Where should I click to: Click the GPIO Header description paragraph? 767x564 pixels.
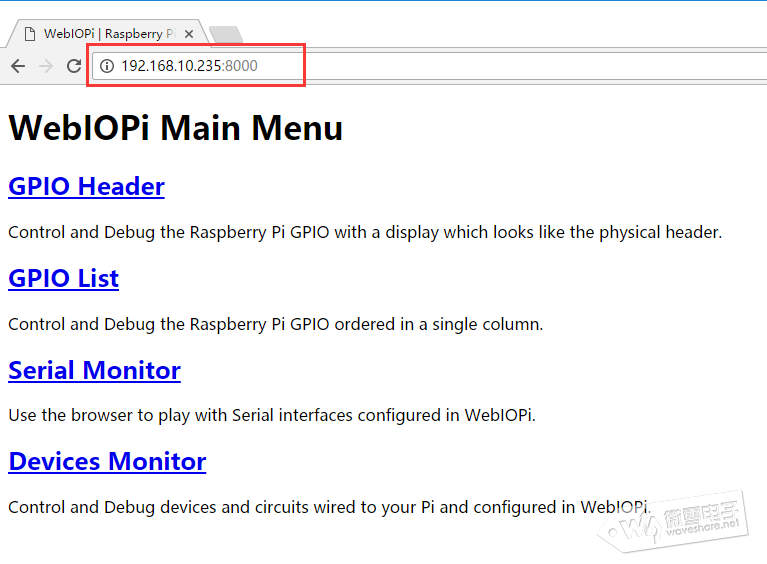click(x=364, y=233)
